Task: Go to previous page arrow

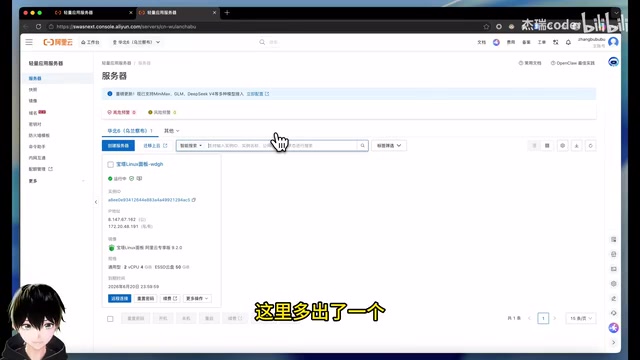Action: point(529,318)
